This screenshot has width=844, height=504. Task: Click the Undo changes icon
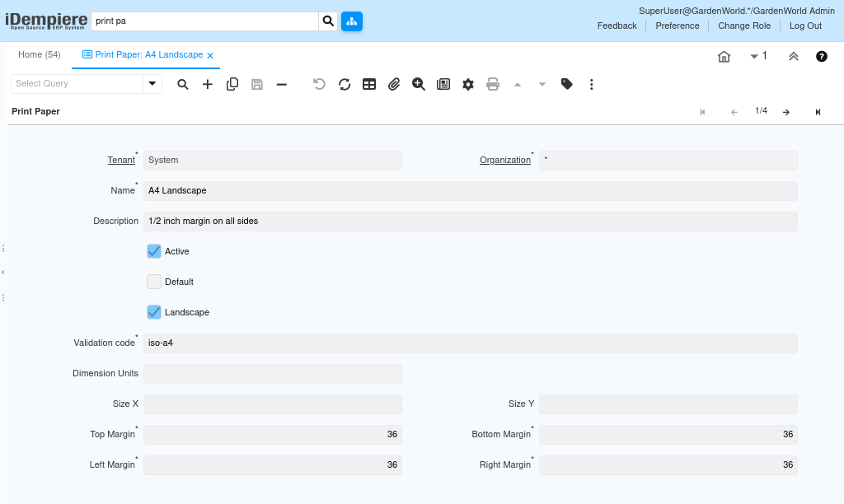click(x=319, y=85)
